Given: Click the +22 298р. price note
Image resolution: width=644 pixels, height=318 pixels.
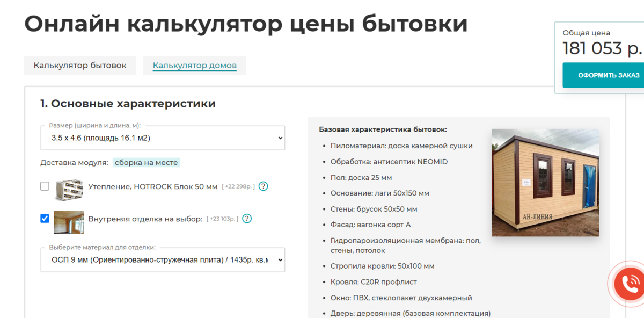Looking at the screenshot, I should tap(238, 186).
